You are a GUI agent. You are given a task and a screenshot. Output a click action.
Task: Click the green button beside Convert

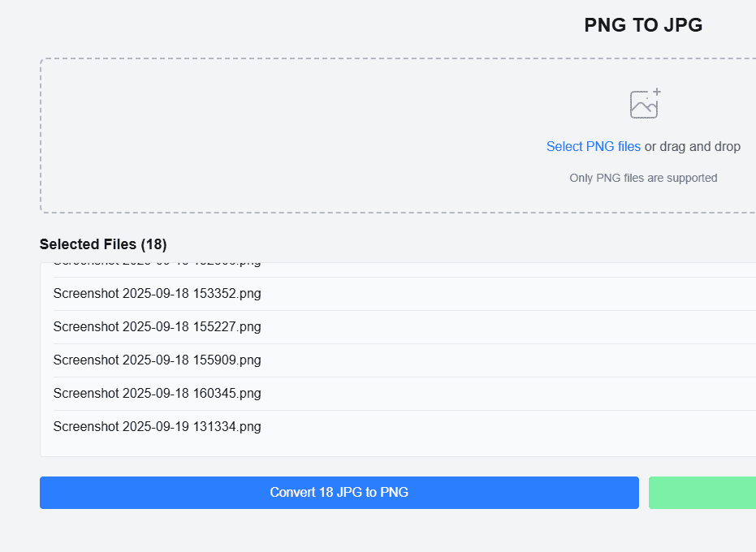702,493
